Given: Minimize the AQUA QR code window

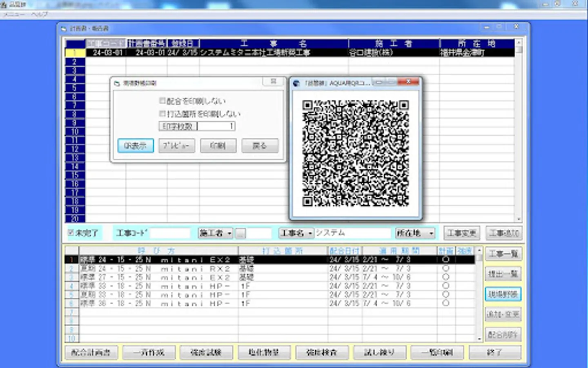Looking at the screenshot, I should tap(379, 82).
